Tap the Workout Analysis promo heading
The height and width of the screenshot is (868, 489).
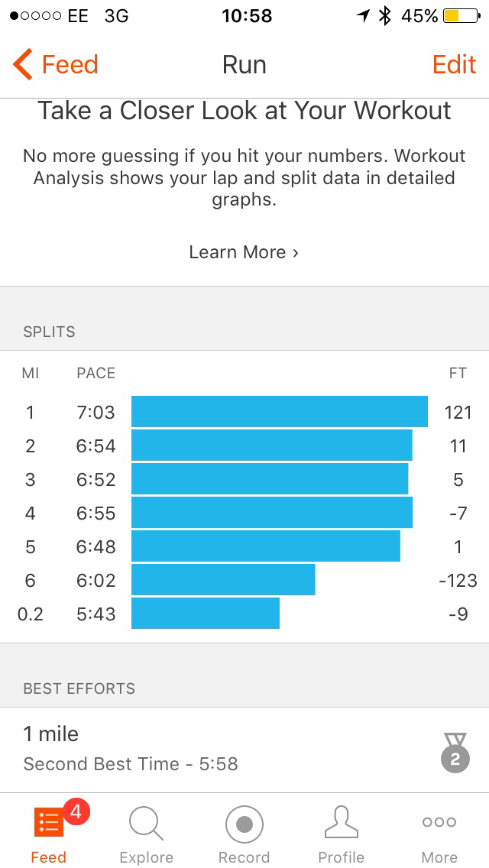(244, 111)
